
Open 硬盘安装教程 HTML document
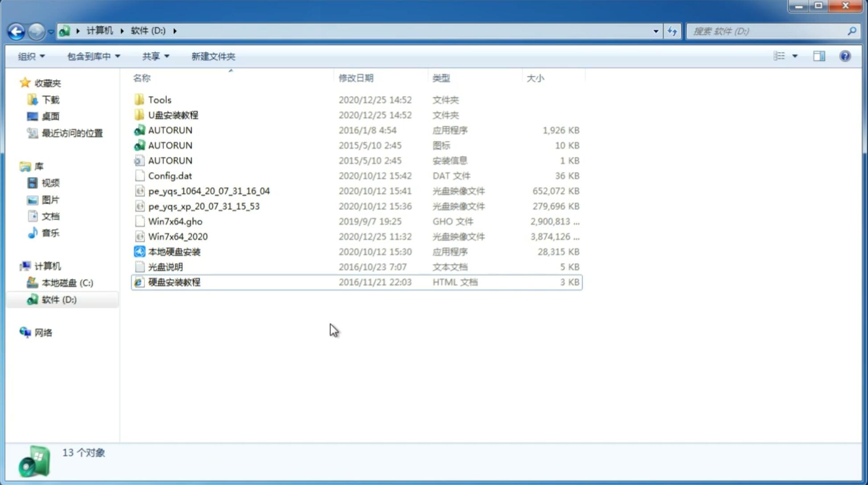pos(173,282)
